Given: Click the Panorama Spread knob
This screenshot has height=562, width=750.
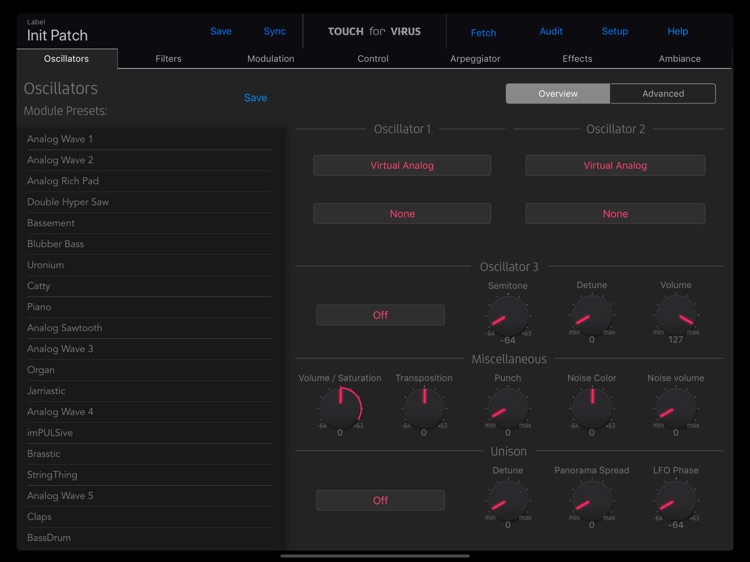Looking at the screenshot, I should coord(592,500).
